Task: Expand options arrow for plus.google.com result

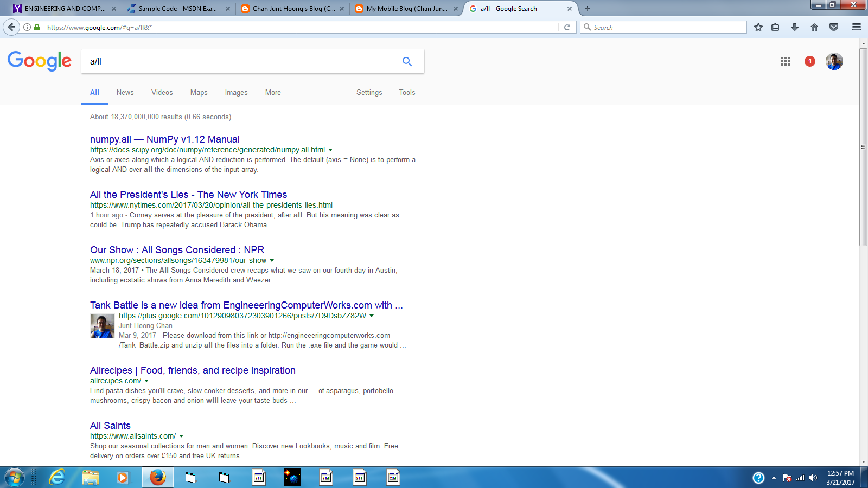Action: tap(372, 316)
